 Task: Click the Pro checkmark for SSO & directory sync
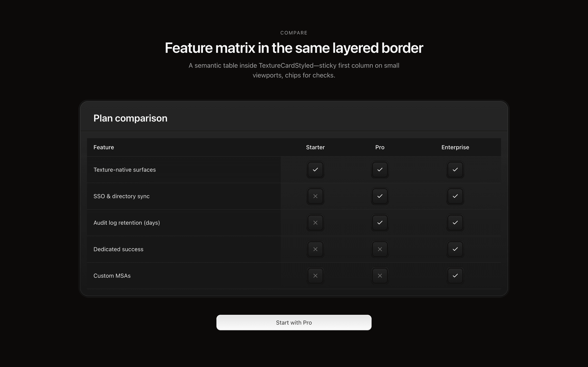point(380,196)
